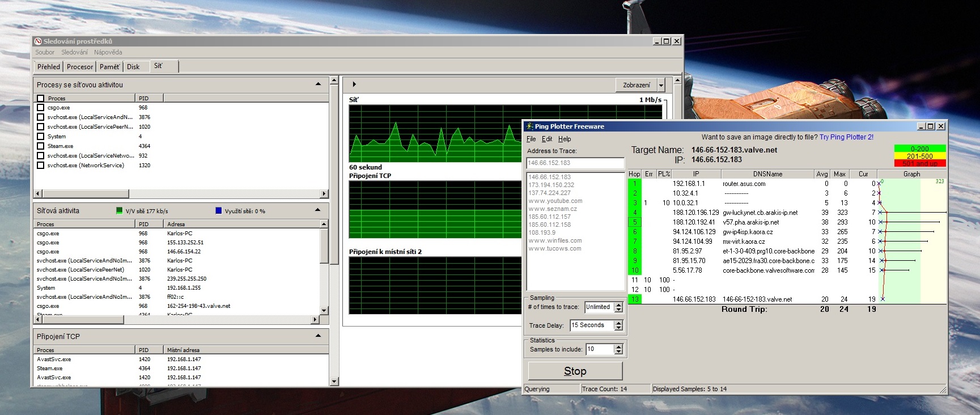This screenshot has width=980, height=415.
Task: Decrease Samples to include with the down arrow
Action: pos(618,352)
